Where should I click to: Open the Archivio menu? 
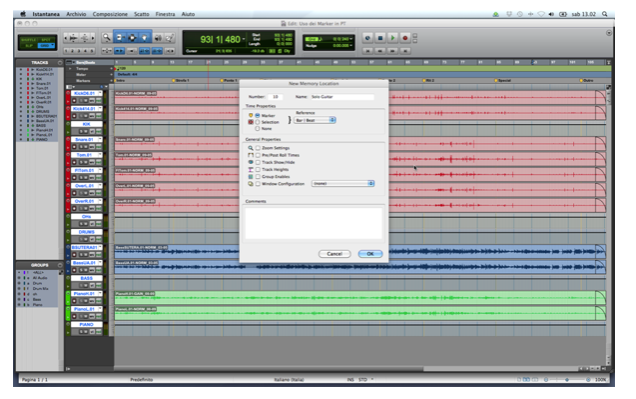[76, 14]
